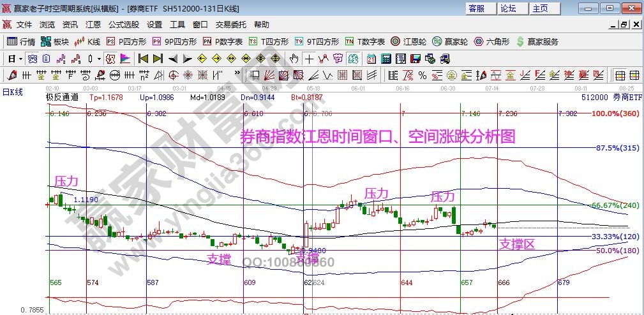644x315 pixels.
Task: Open the 公式选股 menu
Action: pyautogui.click(x=123, y=25)
